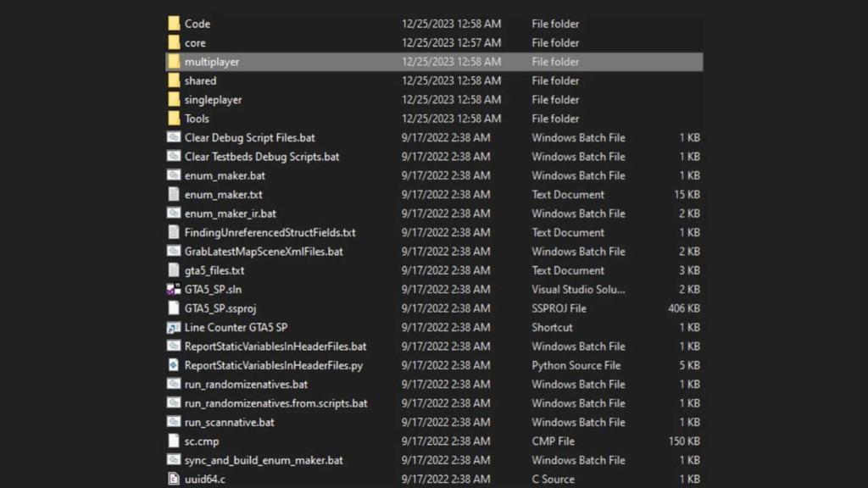868x488 pixels.
Task: Click the '406 KB' size value
Action: [684, 308]
